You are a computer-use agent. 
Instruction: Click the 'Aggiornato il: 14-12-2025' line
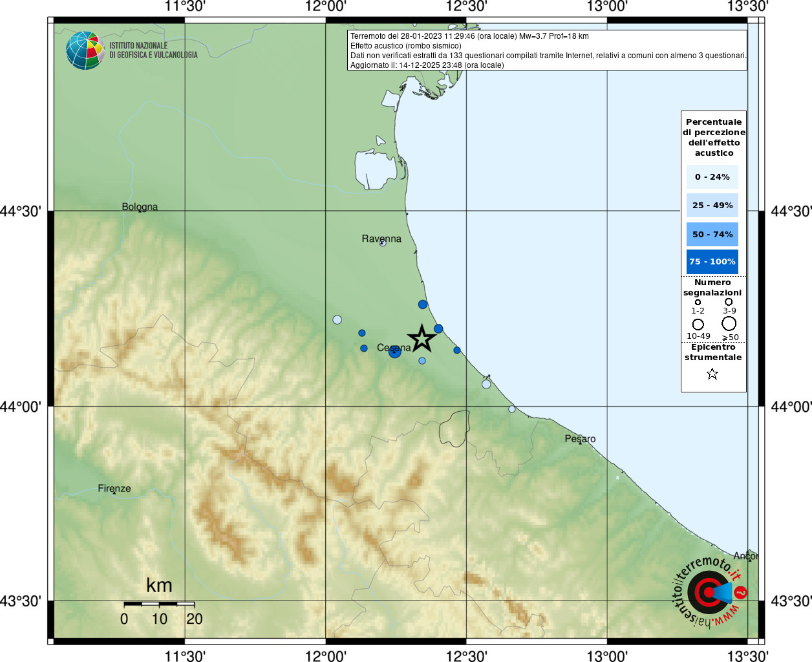click(427, 65)
